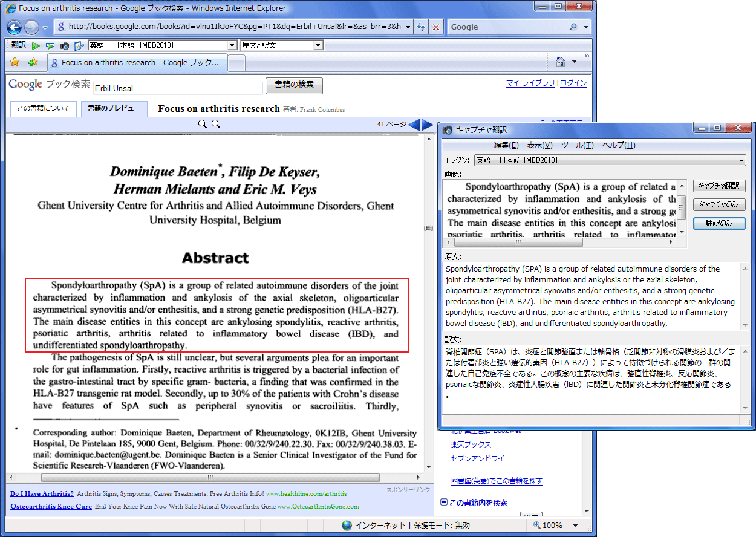Open the Osteoarthritis Knee Cure ad link
The width and height of the screenshot is (756, 537).
point(51,506)
